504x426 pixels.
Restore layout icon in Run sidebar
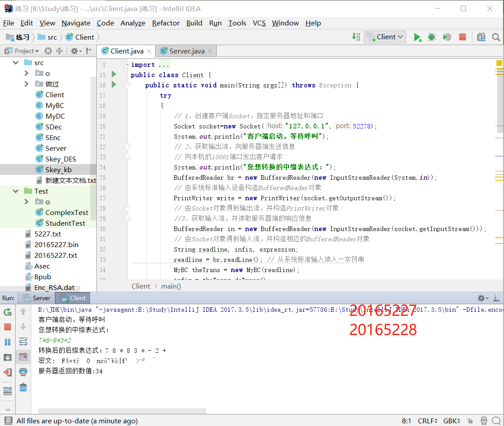8,391
